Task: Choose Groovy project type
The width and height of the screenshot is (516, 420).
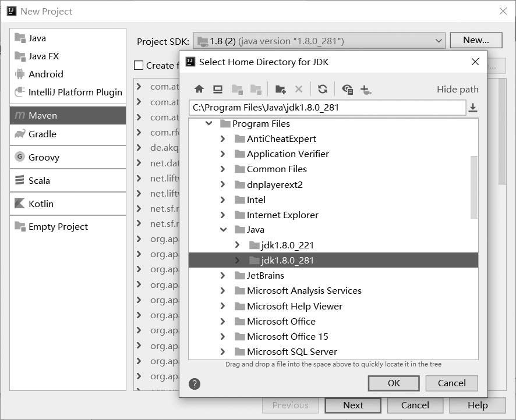Action: (68, 157)
